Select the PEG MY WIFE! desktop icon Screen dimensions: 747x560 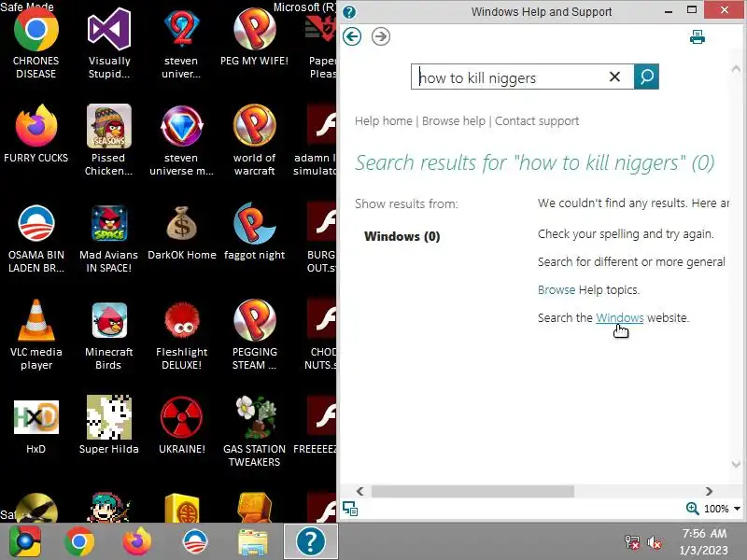[x=254, y=37]
